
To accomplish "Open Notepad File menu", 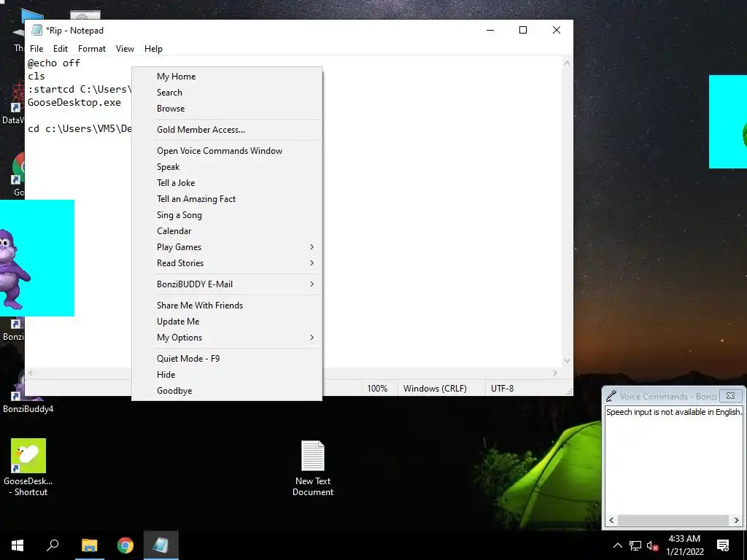I will pyautogui.click(x=36, y=49).
